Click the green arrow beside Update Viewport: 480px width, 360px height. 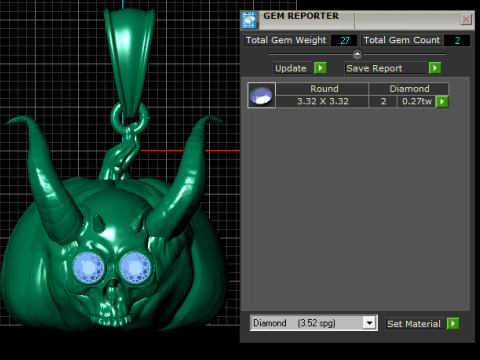pyautogui.click(x=320, y=68)
